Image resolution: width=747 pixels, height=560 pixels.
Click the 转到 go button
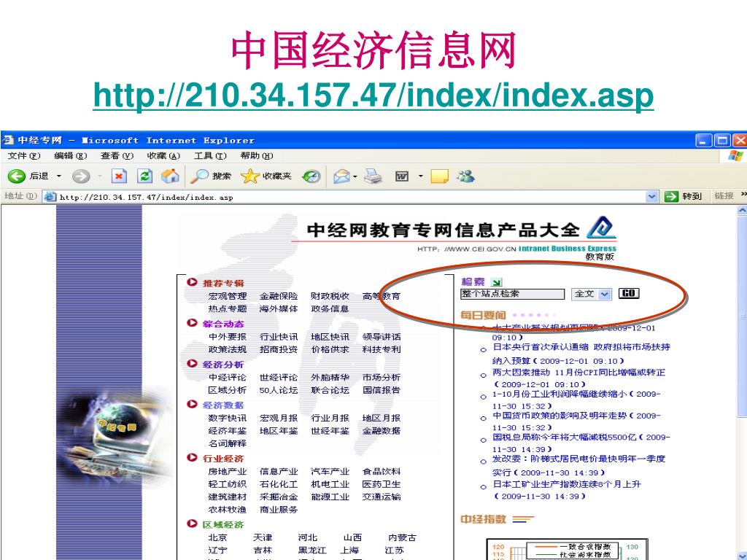coord(683,196)
